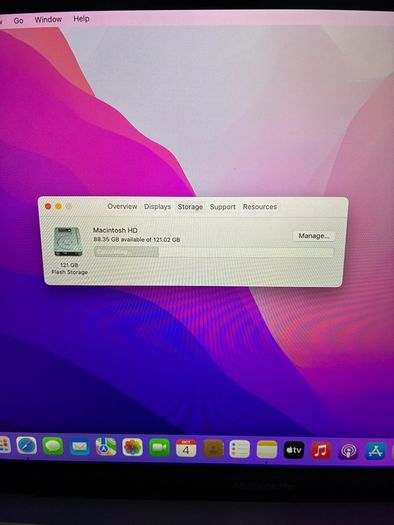The height and width of the screenshot is (525, 394).
Task: Open Calendar showing date 4
Action: (186, 448)
